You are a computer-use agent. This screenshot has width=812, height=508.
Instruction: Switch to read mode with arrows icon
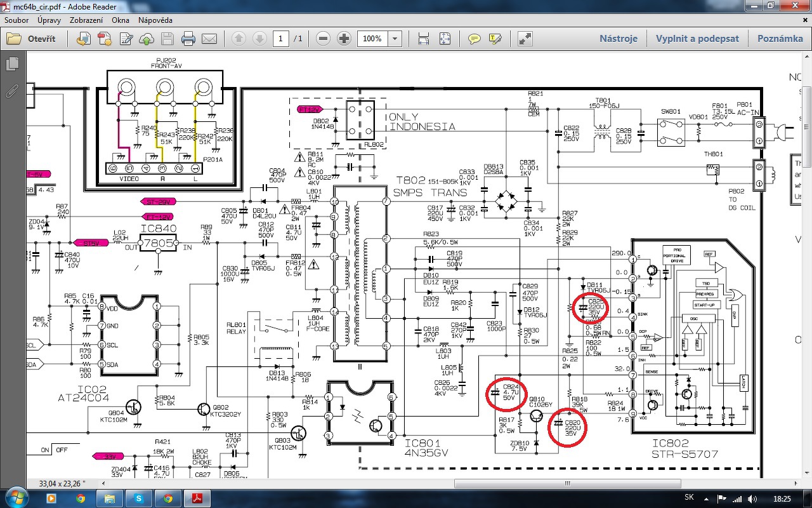(x=525, y=39)
